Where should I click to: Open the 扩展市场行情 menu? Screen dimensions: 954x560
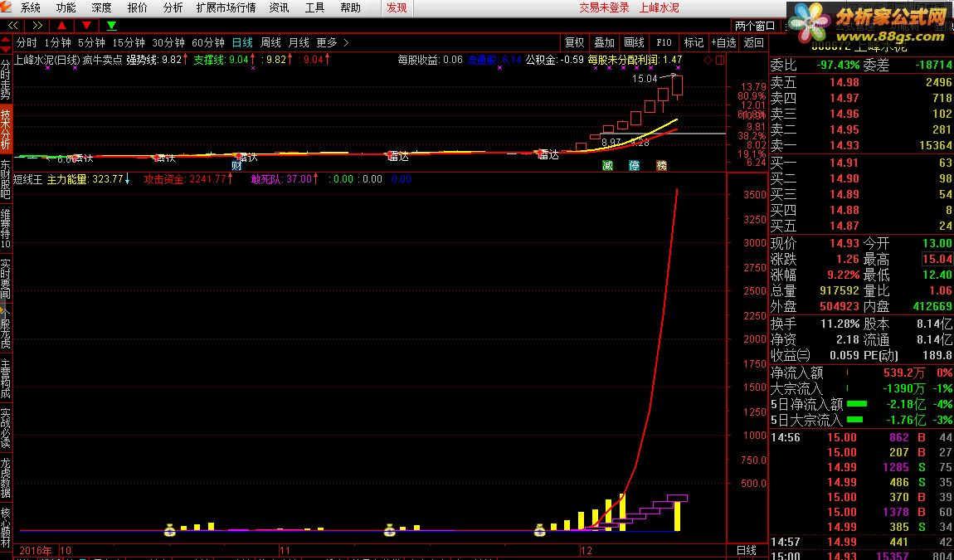tap(226, 8)
